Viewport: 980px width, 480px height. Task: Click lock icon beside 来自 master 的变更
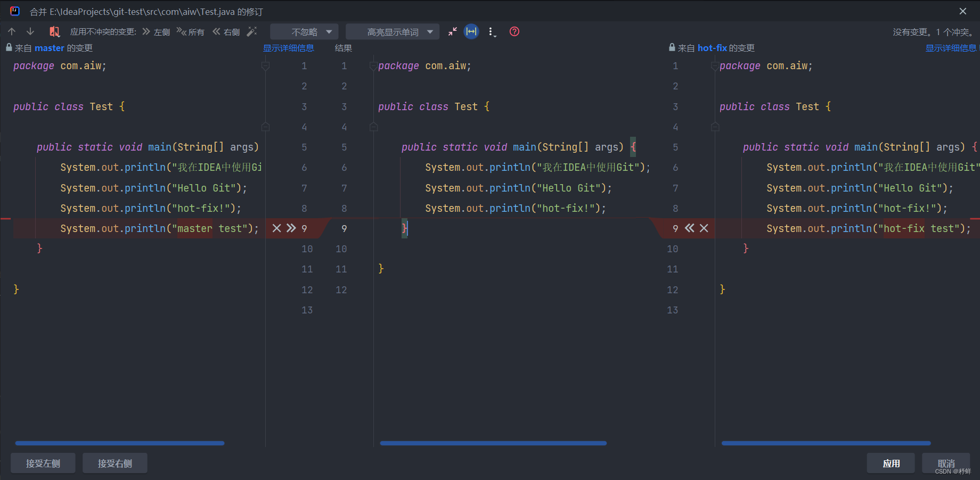click(x=9, y=47)
